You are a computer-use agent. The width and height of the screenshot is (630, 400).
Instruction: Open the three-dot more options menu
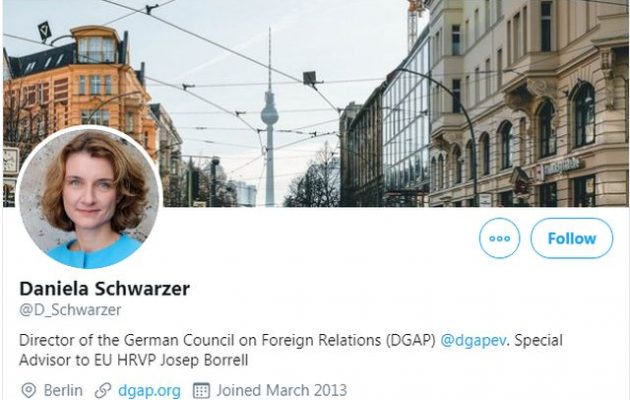pos(499,238)
